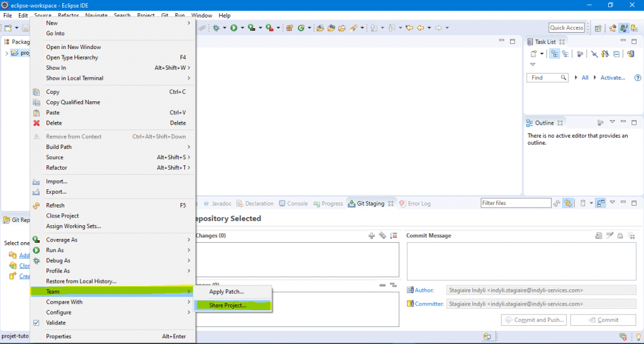Toggle Hide Completed Tasks in Task List
The width and height of the screenshot is (644, 344).
[x=594, y=54]
